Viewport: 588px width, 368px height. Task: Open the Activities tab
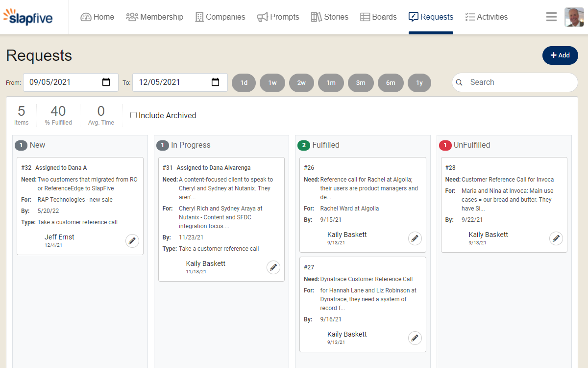pyautogui.click(x=486, y=17)
